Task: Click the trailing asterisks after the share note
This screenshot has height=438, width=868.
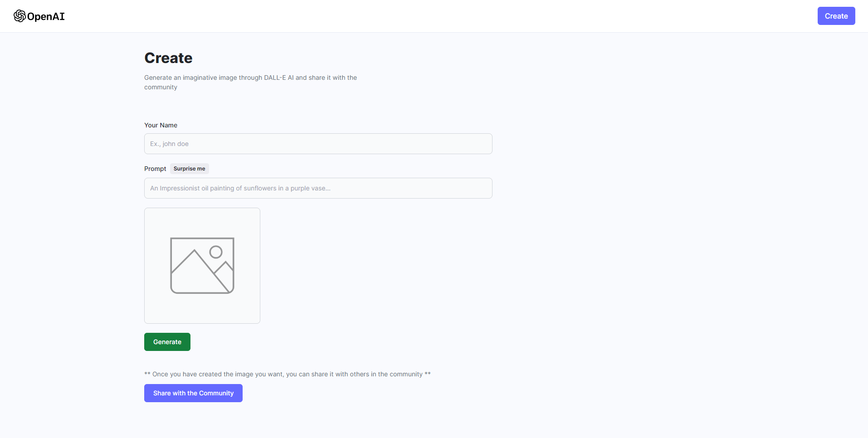Action: coord(428,374)
